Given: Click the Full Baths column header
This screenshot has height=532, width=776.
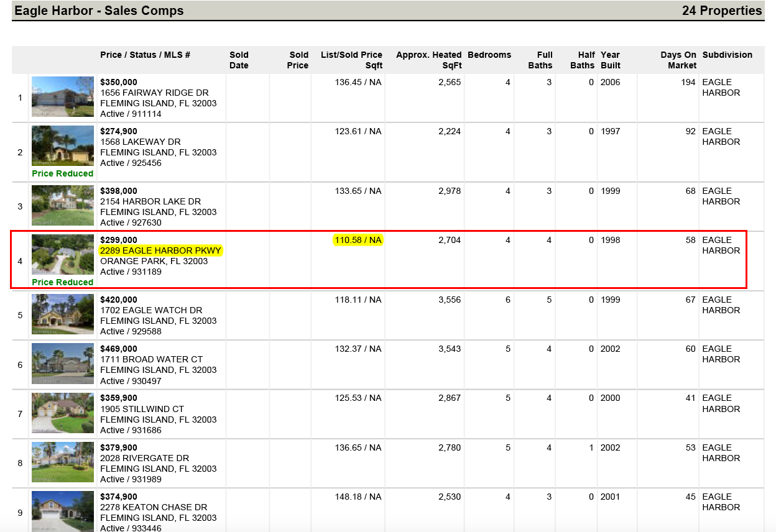Looking at the screenshot, I should point(540,60).
